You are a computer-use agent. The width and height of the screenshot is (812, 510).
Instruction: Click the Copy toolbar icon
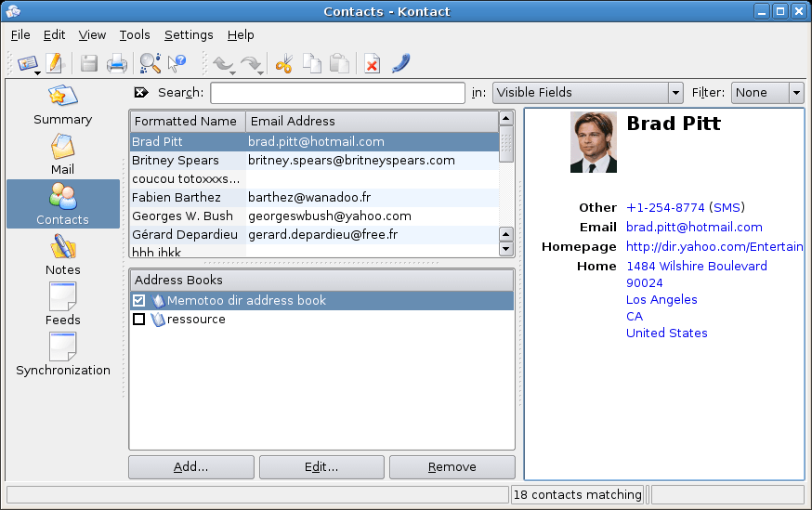pyautogui.click(x=312, y=64)
